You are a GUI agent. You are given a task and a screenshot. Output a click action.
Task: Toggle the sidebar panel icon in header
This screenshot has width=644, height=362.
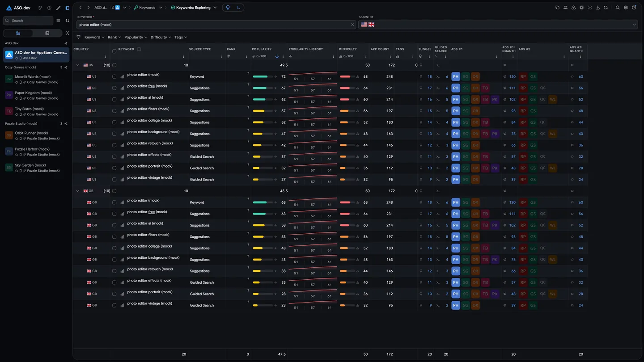[67, 8]
